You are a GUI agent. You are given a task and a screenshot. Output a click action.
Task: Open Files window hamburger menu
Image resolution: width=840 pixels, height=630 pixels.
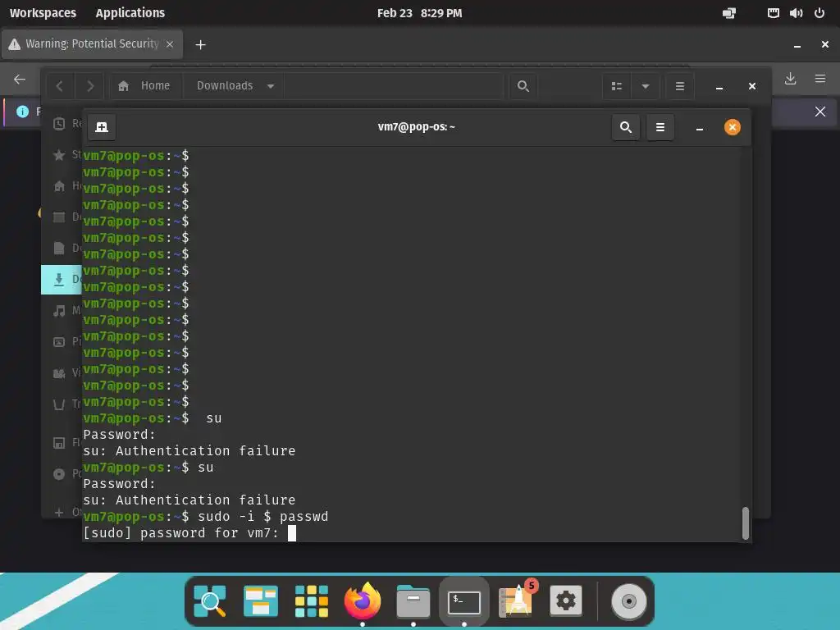coord(680,85)
